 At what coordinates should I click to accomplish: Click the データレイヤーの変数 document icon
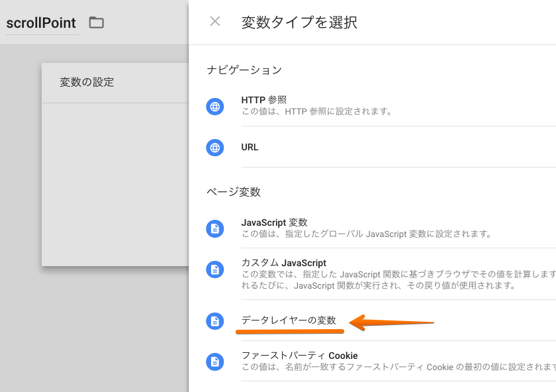click(214, 321)
